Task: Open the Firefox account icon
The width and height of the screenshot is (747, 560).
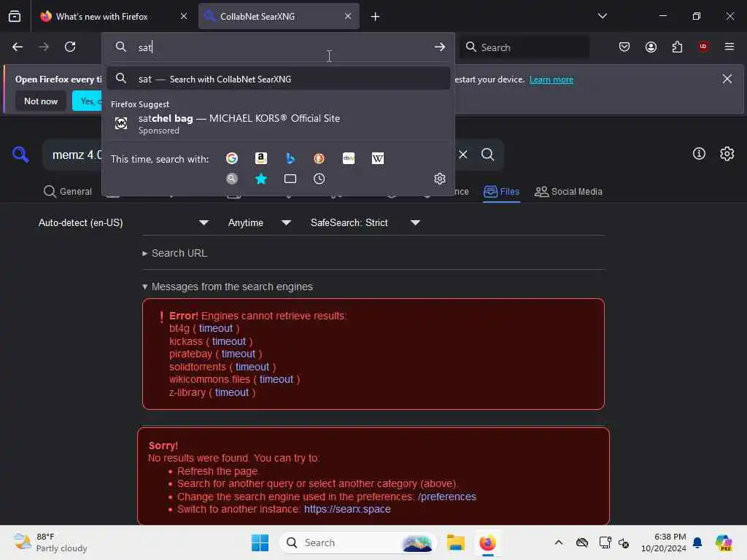Action: [651, 47]
